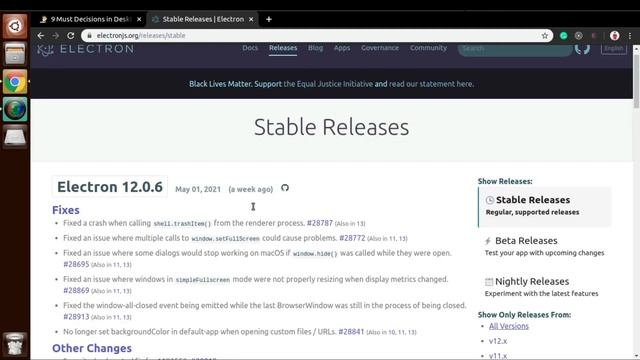Click the Electron logo in header

85,49
